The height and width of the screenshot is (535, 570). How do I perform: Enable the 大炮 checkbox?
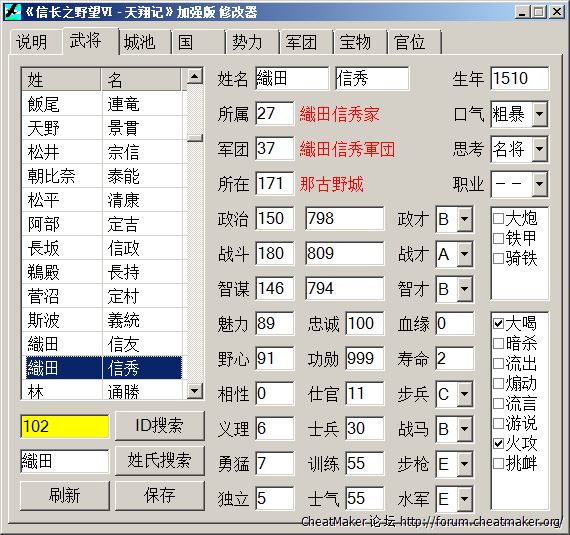498,218
